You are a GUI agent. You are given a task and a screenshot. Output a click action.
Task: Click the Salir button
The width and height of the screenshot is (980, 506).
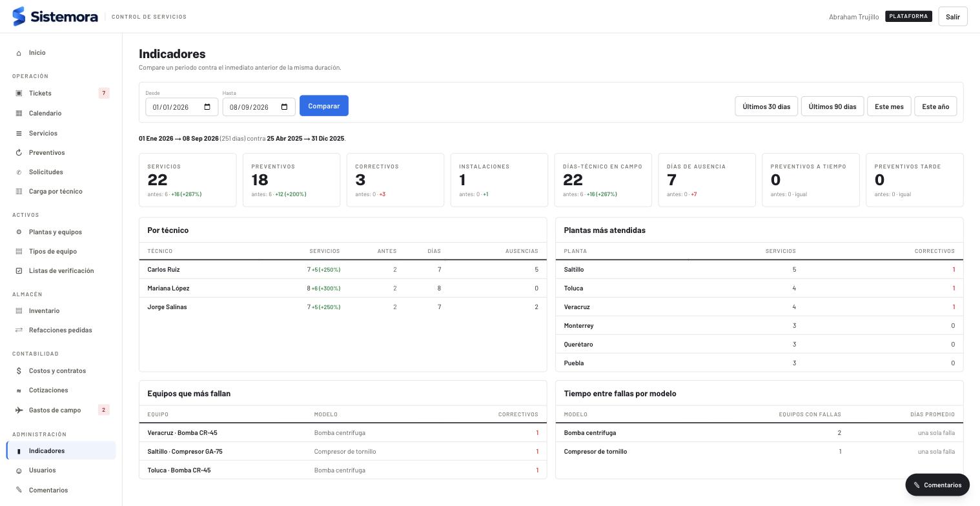953,17
